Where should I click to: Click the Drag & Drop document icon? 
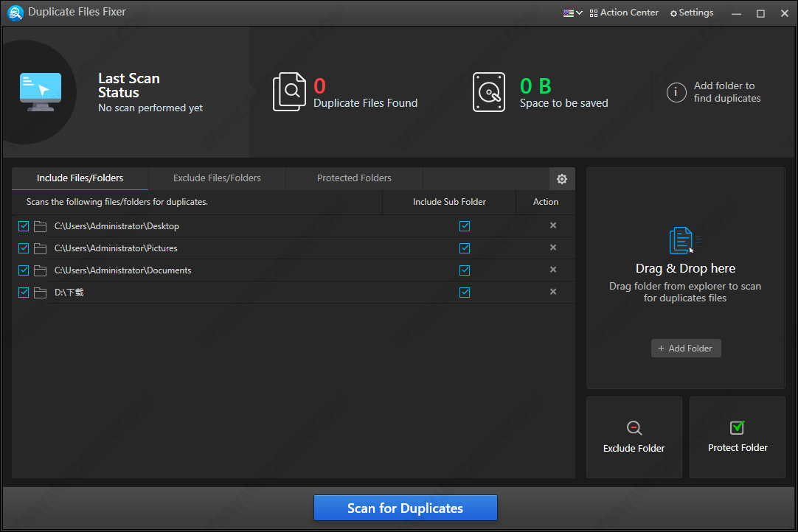point(684,240)
